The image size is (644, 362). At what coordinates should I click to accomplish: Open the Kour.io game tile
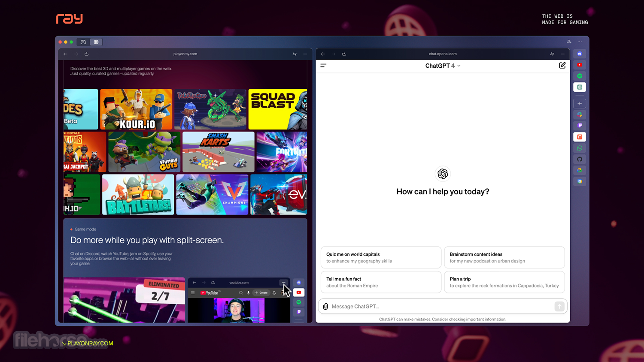tap(136, 109)
